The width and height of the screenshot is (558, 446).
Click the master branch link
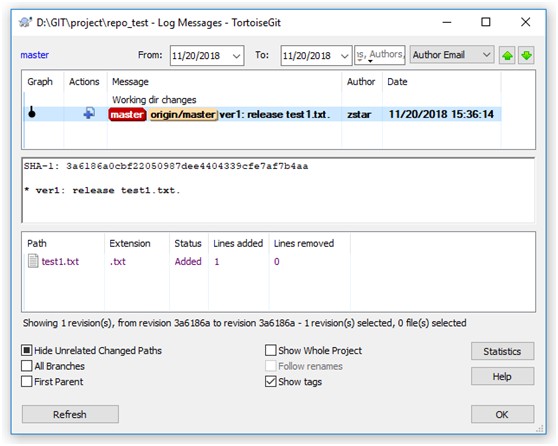tap(35, 55)
